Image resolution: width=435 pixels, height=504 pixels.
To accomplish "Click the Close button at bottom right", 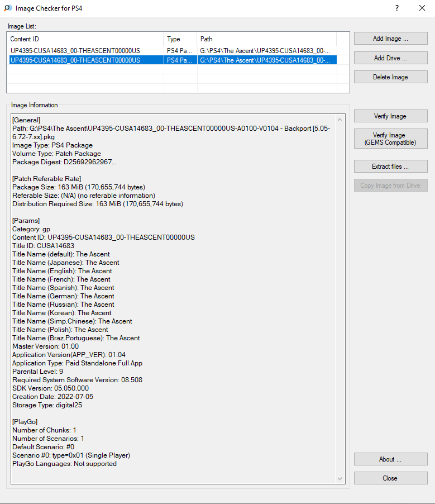I will [390, 478].
